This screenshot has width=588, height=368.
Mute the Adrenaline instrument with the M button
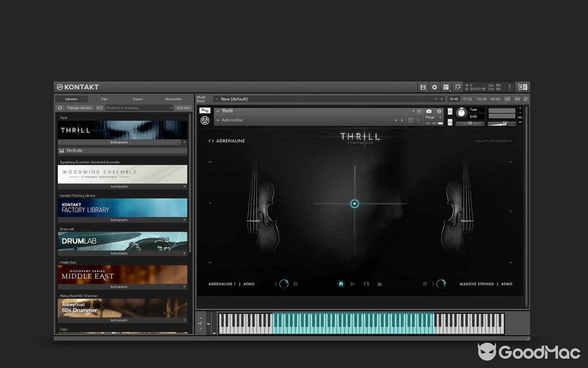[450, 121]
